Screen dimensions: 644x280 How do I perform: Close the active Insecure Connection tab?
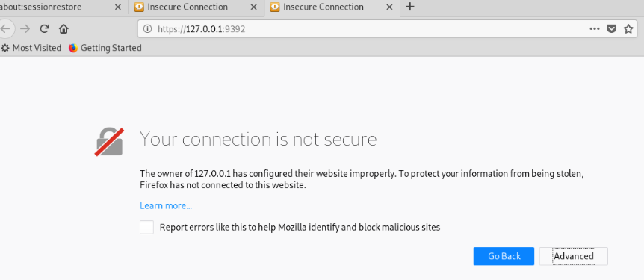pyautogui.click(x=390, y=7)
